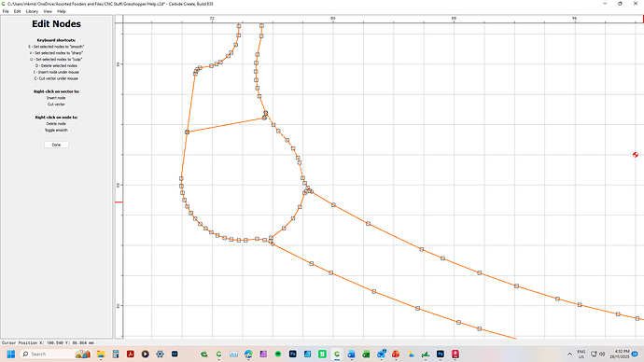Open File Explorer from the taskbar
Viewport: 644px width, 362px height.
(101, 354)
